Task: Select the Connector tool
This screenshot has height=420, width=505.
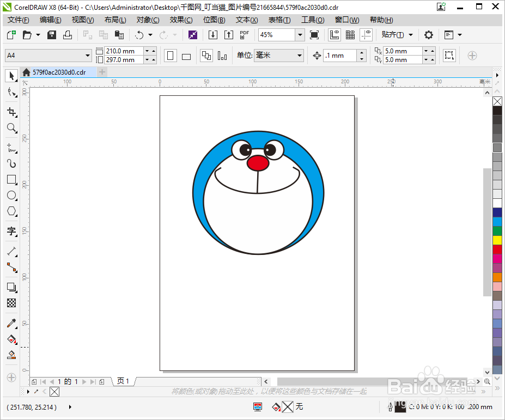Action: [x=11, y=267]
